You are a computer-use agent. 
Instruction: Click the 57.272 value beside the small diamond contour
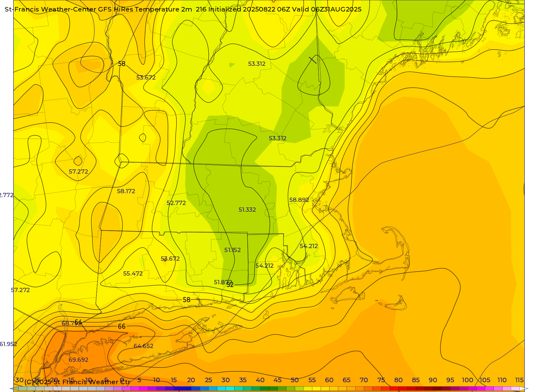tap(78, 172)
